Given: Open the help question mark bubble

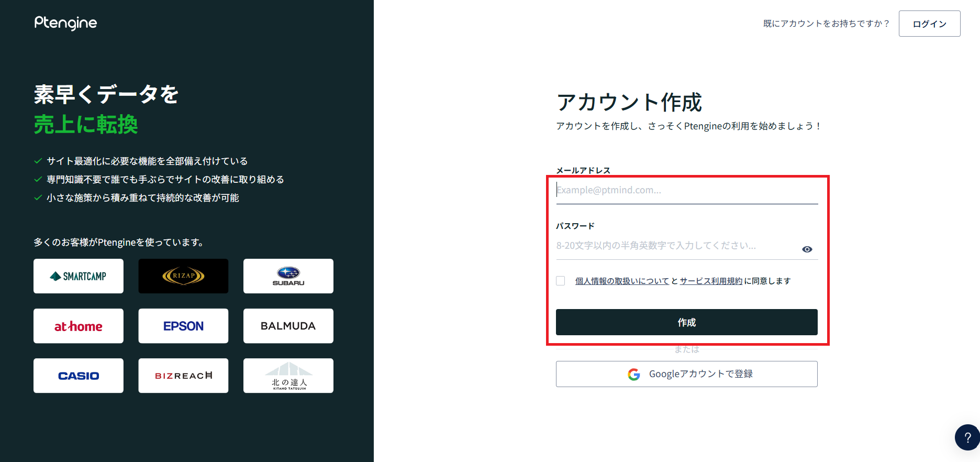Looking at the screenshot, I should click(967, 437).
